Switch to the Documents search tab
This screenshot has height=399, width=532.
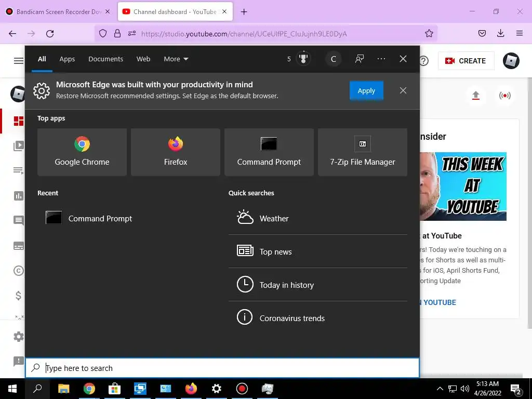[x=105, y=59]
